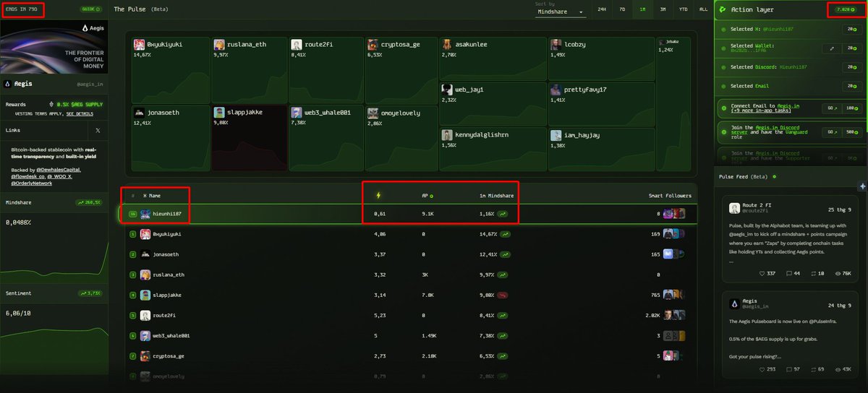Click the sparkle icon beside Pulse Feed
The height and width of the screenshot is (393, 868).
point(862,186)
